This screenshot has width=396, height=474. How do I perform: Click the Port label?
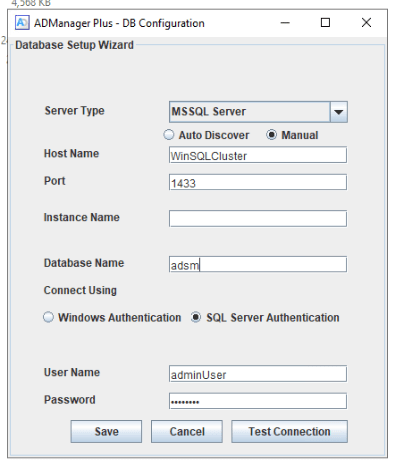coord(55,181)
